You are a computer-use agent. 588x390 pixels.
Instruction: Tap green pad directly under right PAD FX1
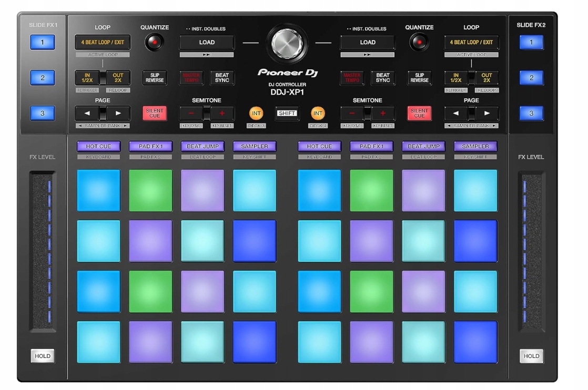coord(372,190)
